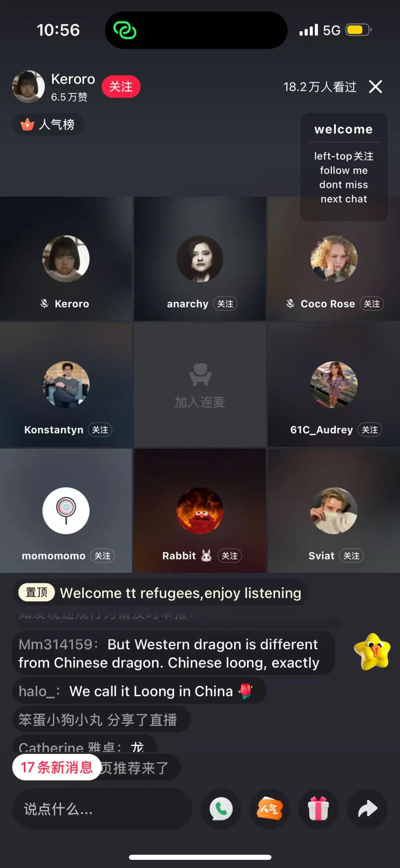Open Rabbit's flaming Elmo avatar
Viewport: 400px width, 868px height.
[x=200, y=511]
